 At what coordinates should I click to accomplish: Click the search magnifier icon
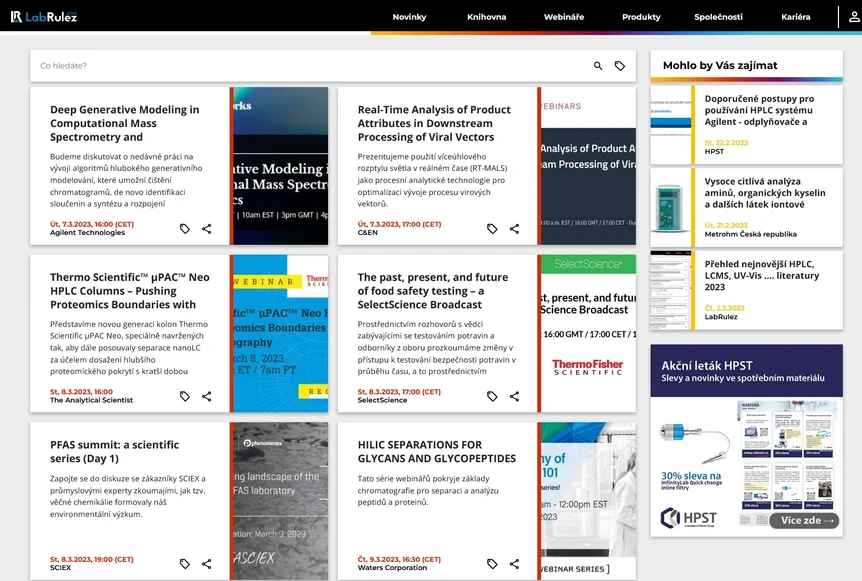598,66
